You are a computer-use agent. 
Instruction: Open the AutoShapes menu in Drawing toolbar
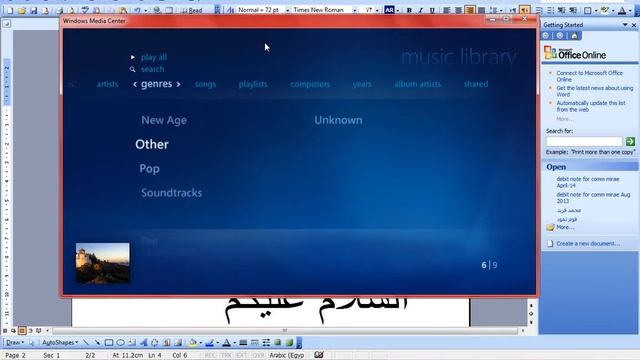60,342
